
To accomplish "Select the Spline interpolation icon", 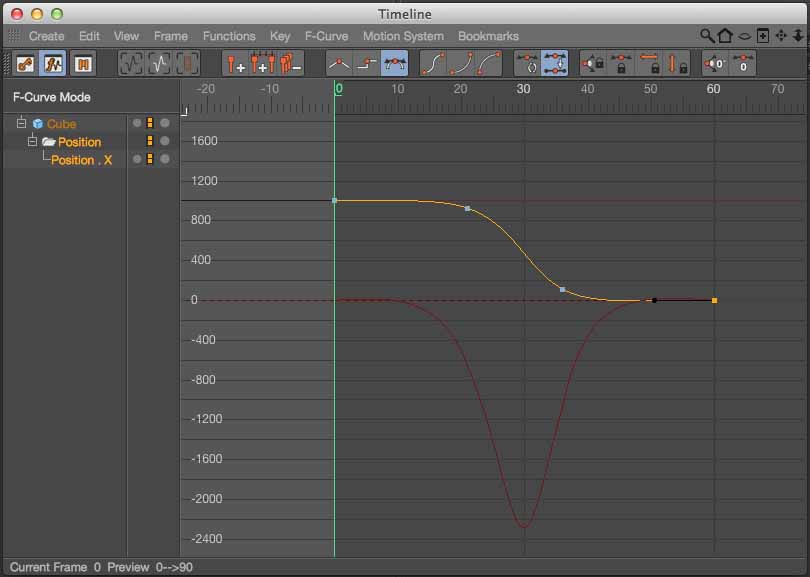I will coord(395,64).
